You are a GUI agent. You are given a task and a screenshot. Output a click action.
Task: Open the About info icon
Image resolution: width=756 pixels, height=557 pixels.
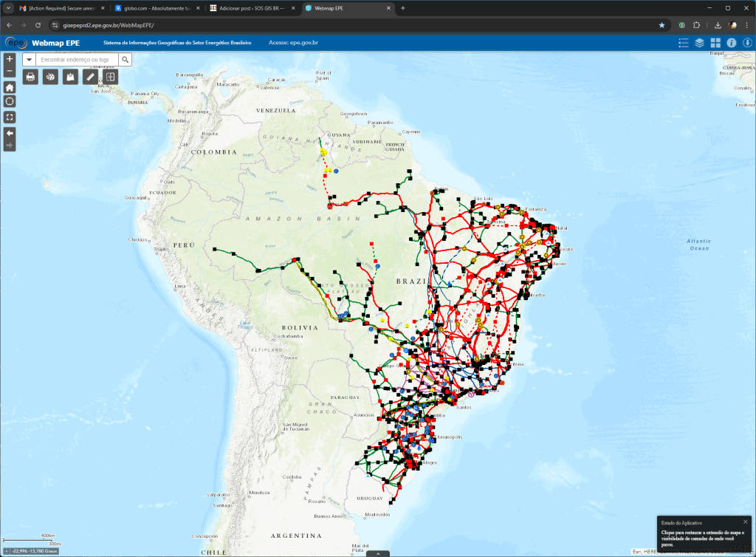coord(732,43)
